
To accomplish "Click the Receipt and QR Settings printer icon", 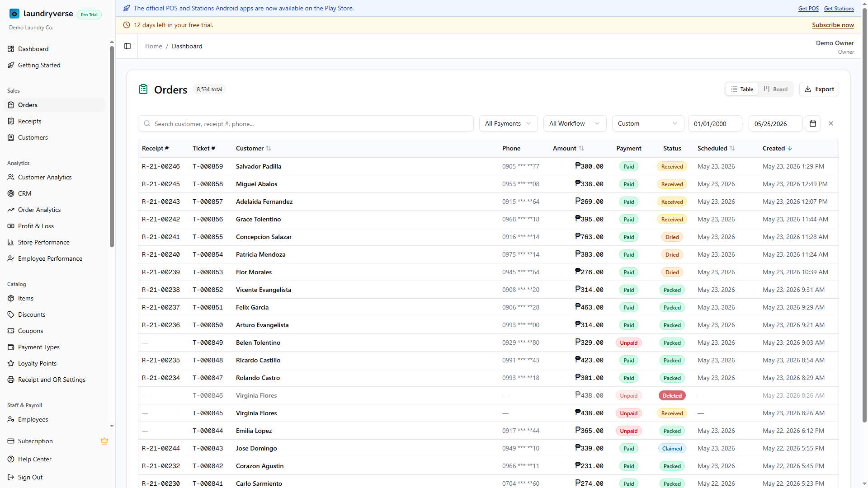I will point(11,380).
